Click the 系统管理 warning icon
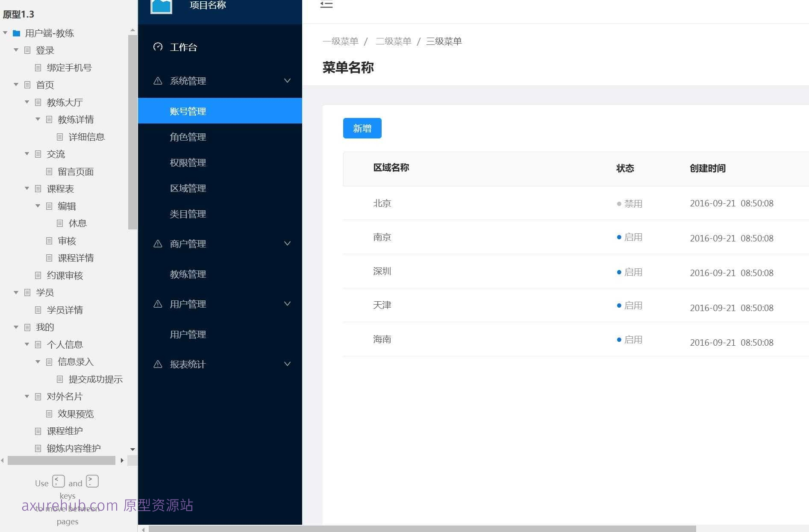 click(158, 81)
